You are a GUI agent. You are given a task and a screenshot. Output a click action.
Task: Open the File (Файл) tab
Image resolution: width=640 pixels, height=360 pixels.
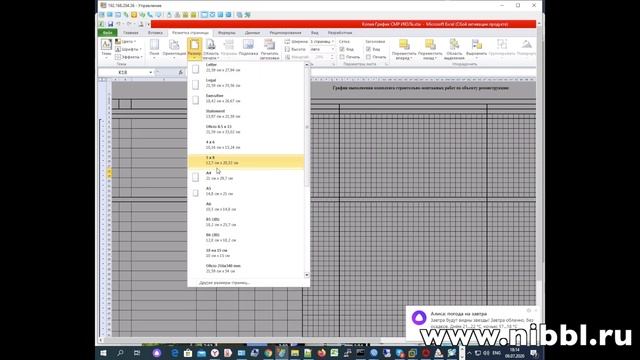[107, 33]
